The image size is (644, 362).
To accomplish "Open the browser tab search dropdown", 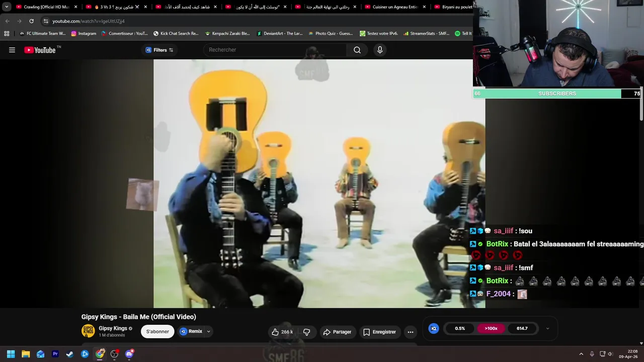I will point(7,7).
